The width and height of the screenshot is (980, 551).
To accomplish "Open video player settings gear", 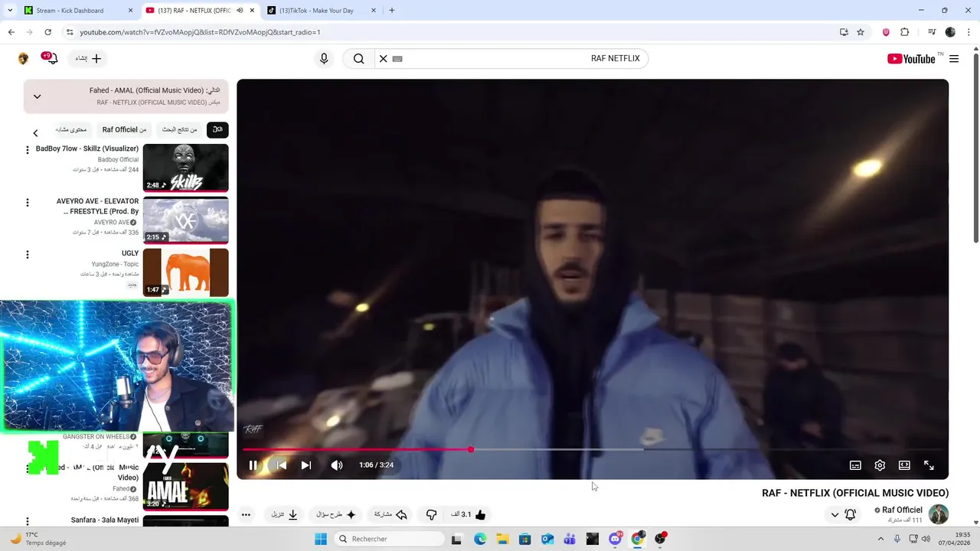I will coord(880,465).
